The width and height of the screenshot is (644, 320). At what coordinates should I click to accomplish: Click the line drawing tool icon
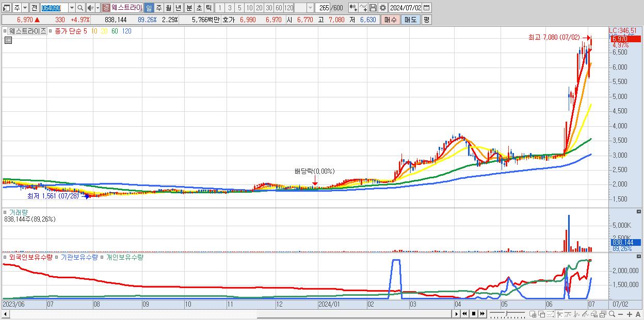click(x=363, y=8)
